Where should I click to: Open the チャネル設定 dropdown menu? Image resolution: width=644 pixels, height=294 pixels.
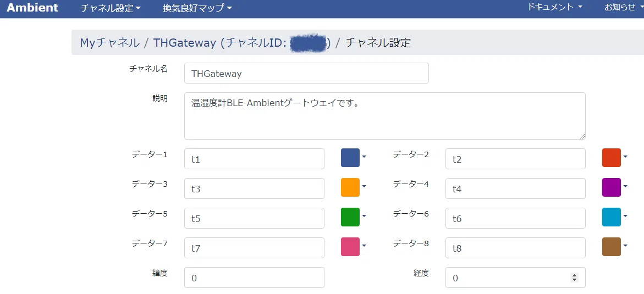(111, 8)
